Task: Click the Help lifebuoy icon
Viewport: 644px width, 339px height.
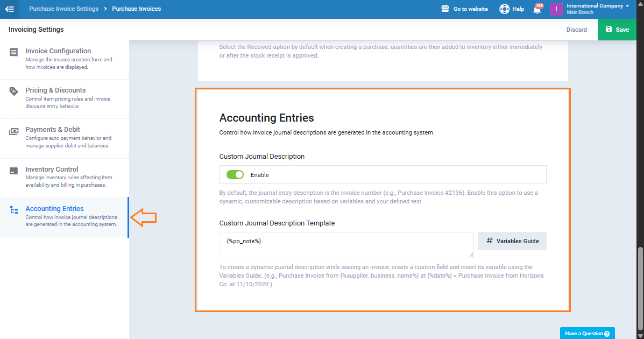Action: (x=504, y=9)
